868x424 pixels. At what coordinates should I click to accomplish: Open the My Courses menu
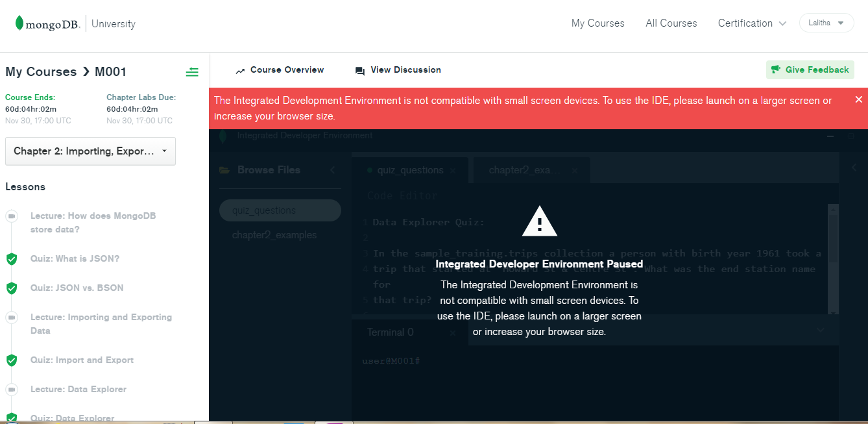pyautogui.click(x=597, y=23)
